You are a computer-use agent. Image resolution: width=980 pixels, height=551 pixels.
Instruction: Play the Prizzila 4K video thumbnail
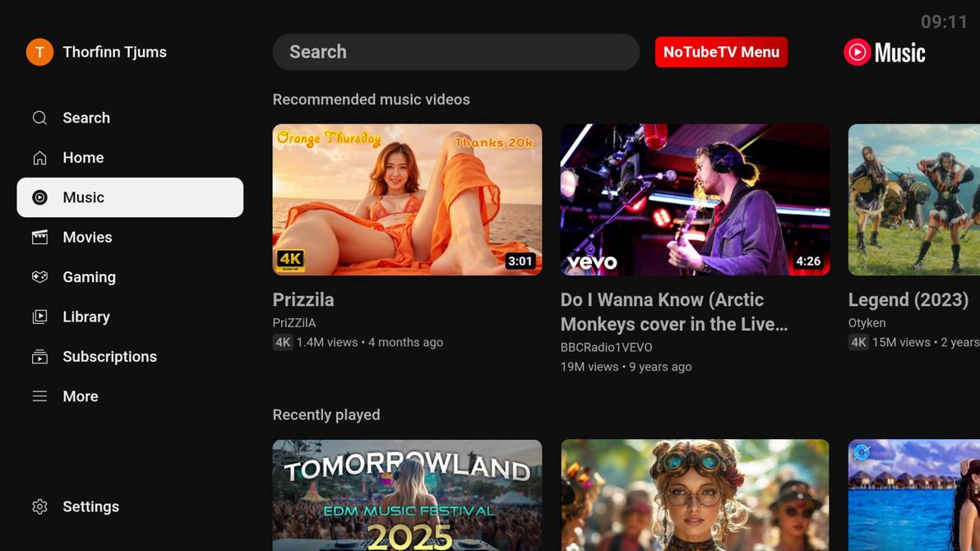point(407,199)
